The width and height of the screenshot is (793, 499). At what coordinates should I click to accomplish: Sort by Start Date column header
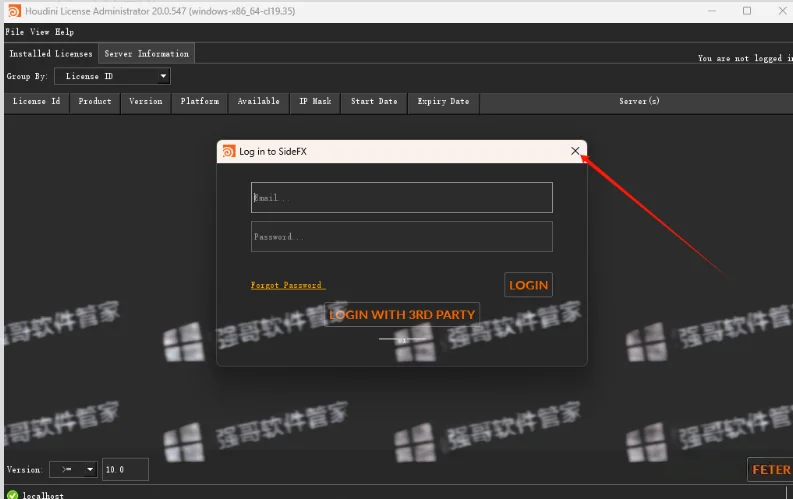374,102
